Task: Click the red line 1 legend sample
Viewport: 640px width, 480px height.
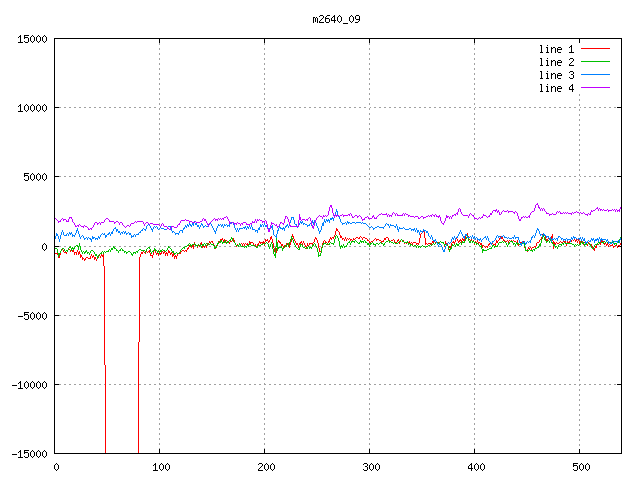Action: point(595,49)
